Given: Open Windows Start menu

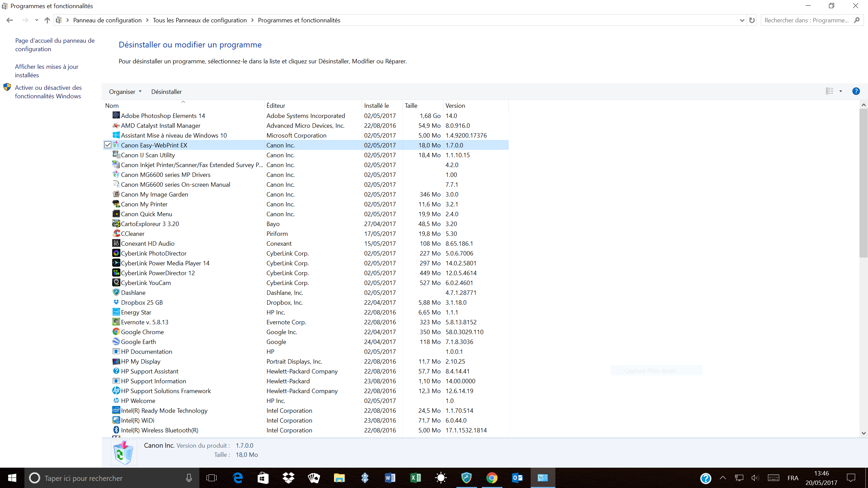Looking at the screenshot, I should (12, 478).
